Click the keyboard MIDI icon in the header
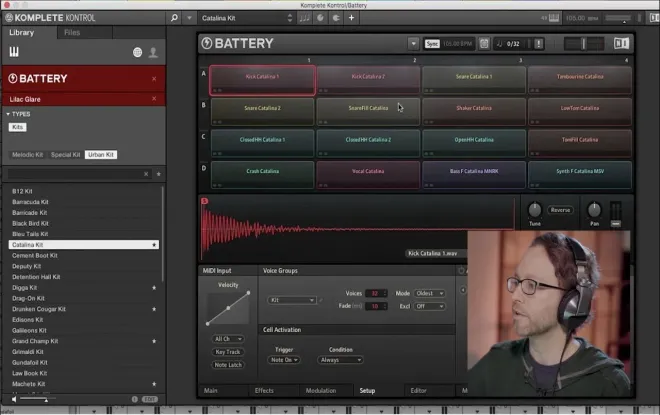This screenshot has height=415, width=660. point(554,18)
